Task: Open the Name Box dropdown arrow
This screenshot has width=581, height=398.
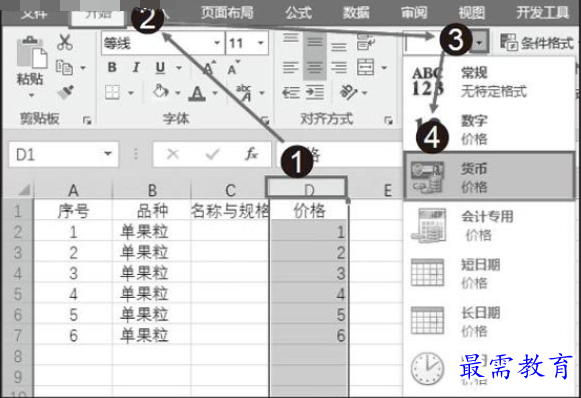Action: 108,153
